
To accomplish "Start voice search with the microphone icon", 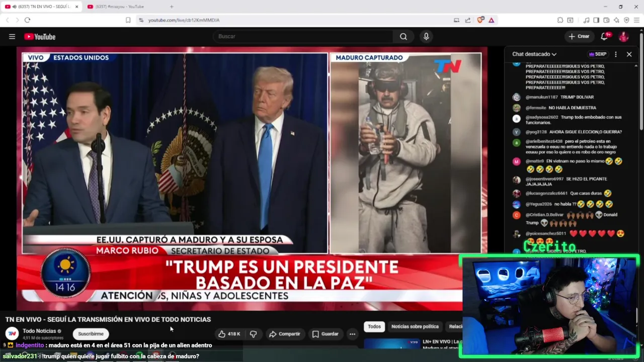I will pyautogui.click(x=426, y=36).
